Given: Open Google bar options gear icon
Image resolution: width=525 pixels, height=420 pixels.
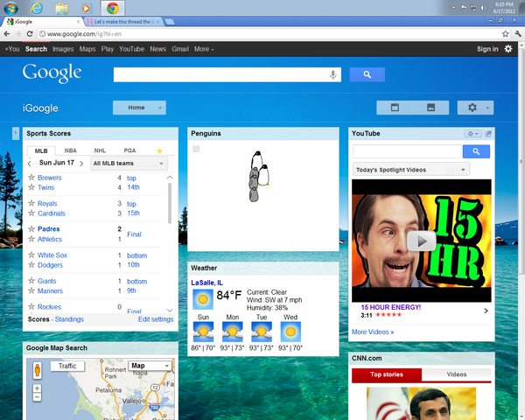Looking at the screenshot, I should click(x=508, y=49).
